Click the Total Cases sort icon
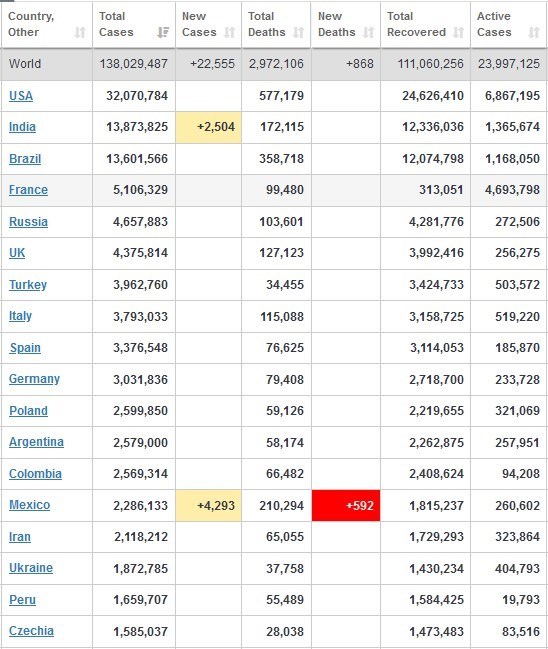 click(x=163, y=32)
